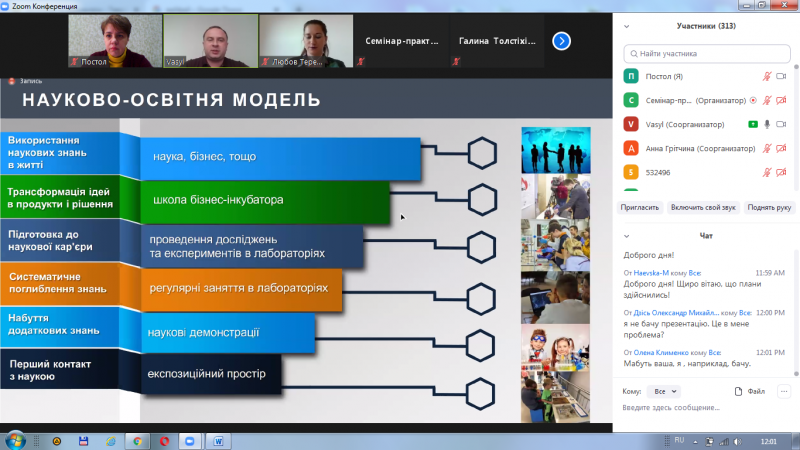This screenshot has width=800, height=450.
Task: Click participants list scrollbar
Action: pyautogui.click(x=796, y=128)
